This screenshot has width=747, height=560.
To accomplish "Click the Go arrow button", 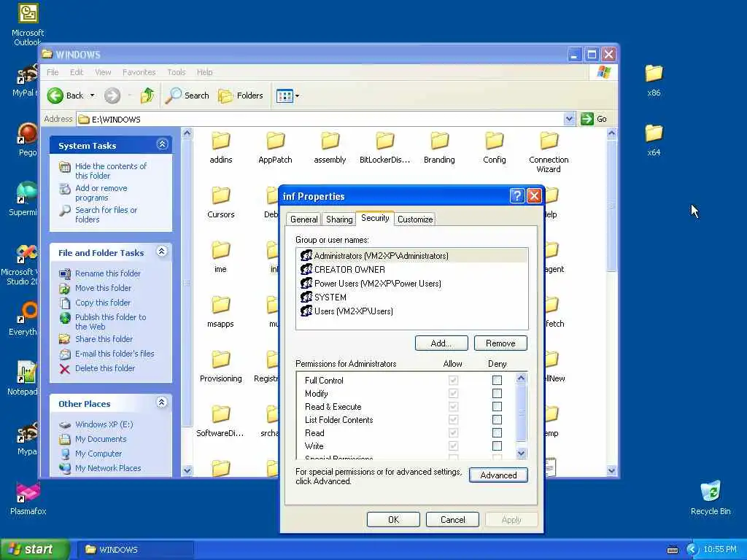I will [x=587, y=119].
